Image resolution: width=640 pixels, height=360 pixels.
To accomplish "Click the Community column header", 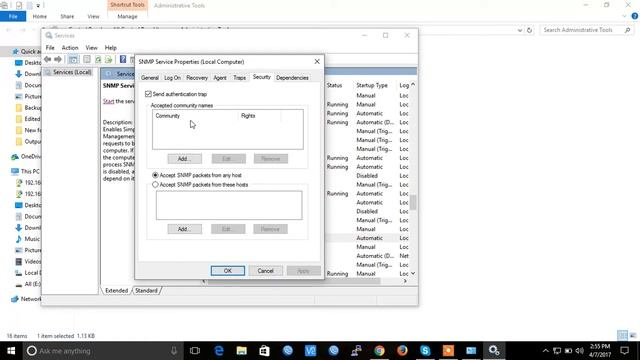I will tap(195, 116).
